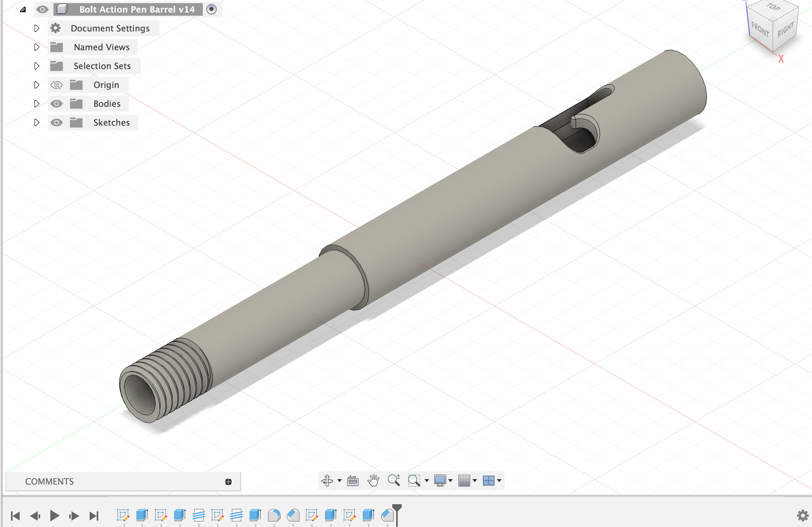Toggle activate-component radio button on root
The width and height of the screenshot is (812, 527).
click(211, 9)
